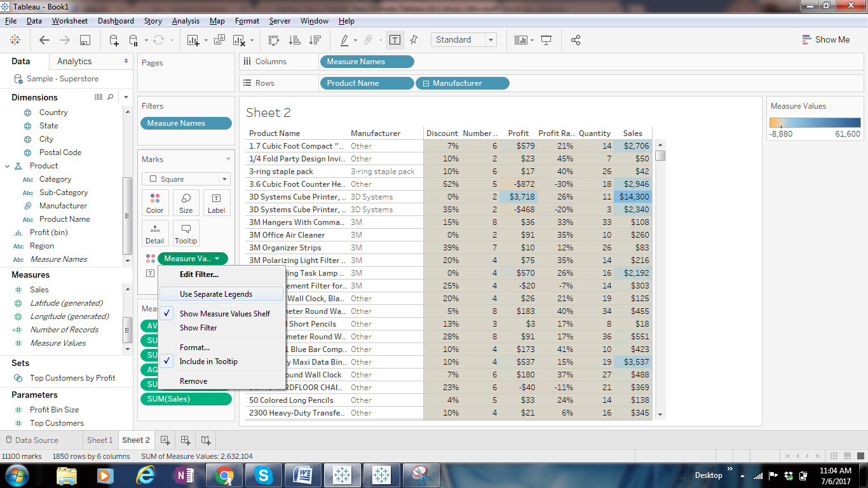Click the Clear Sheet toolbar icon
Image resolution: width=868 pixels, height=488 pixels.
pos(239,40)
